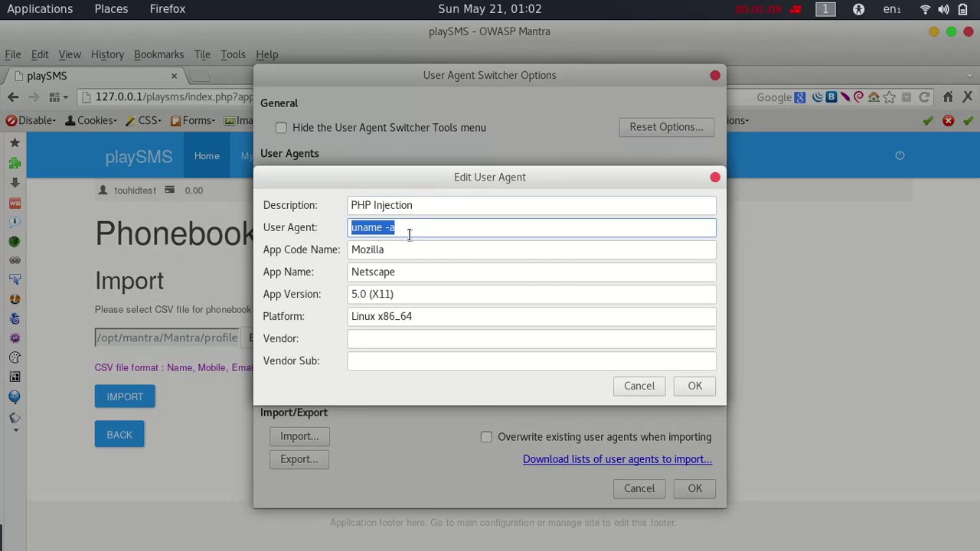Click the Import... button in options dialog

coord(299,436)
